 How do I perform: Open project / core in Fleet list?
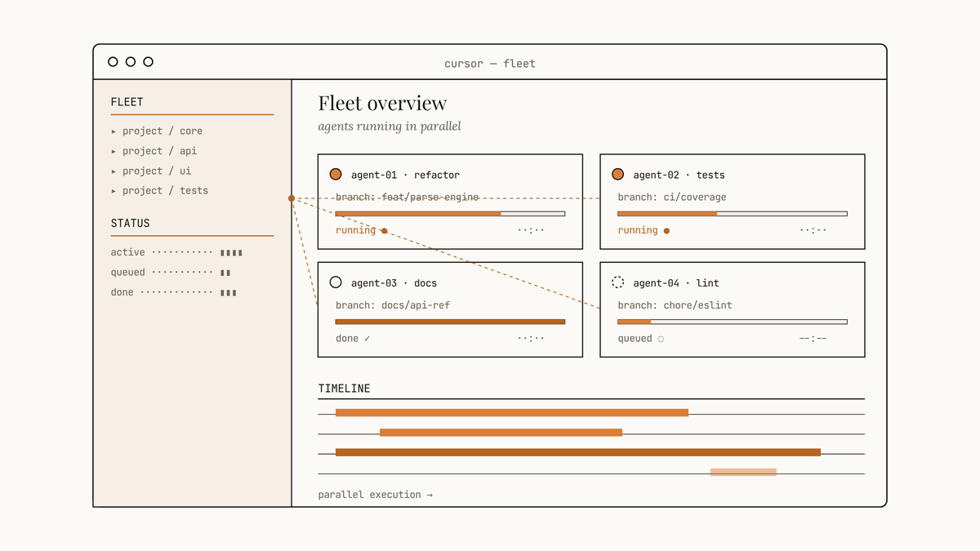(163, 131)
